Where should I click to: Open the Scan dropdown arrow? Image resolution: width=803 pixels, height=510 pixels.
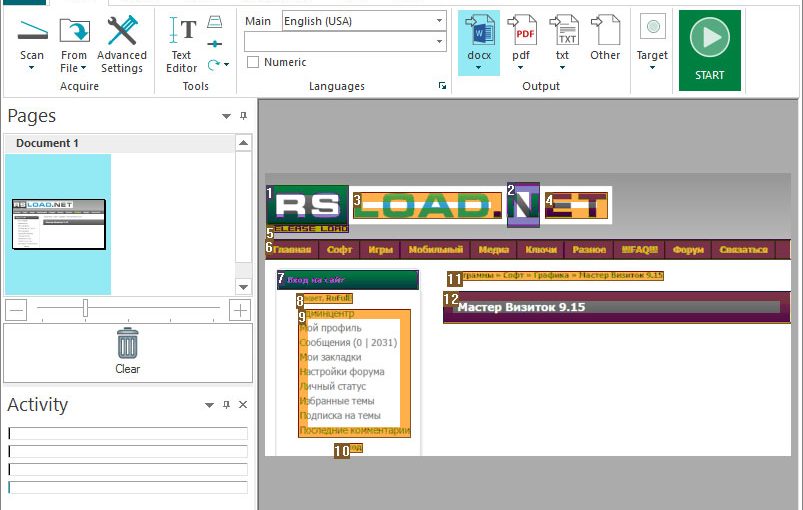point(32,68)
